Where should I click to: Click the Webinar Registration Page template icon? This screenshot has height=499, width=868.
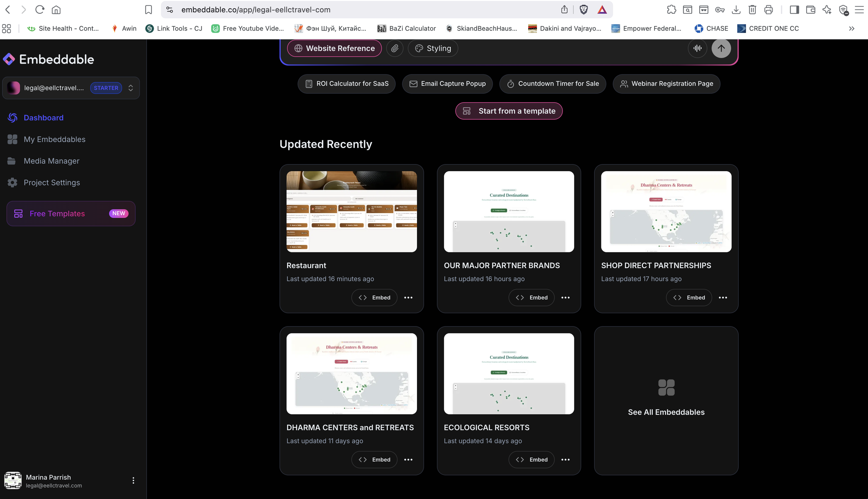click(x=623, y=84)
